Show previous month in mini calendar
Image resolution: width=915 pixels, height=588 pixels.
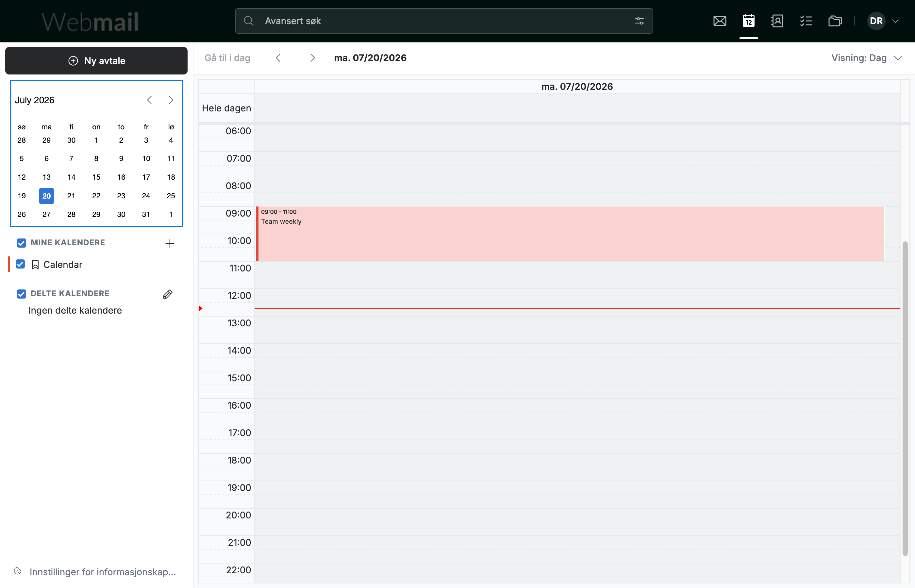[149, 100]
